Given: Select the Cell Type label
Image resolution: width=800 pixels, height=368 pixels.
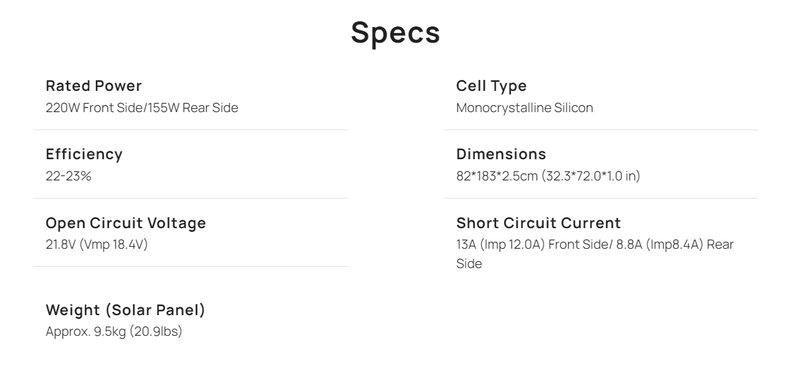Looking at the screenshot, I should (491, 86).
